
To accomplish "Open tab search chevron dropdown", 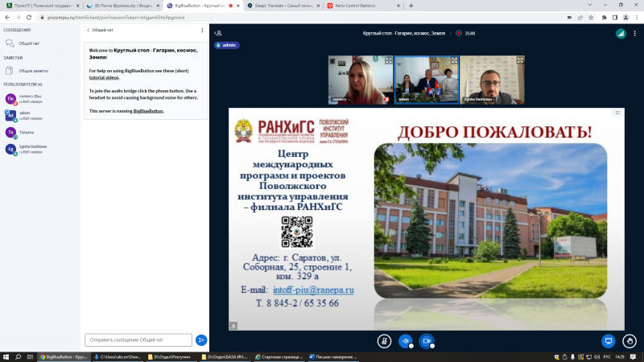I will coord(590,5).
